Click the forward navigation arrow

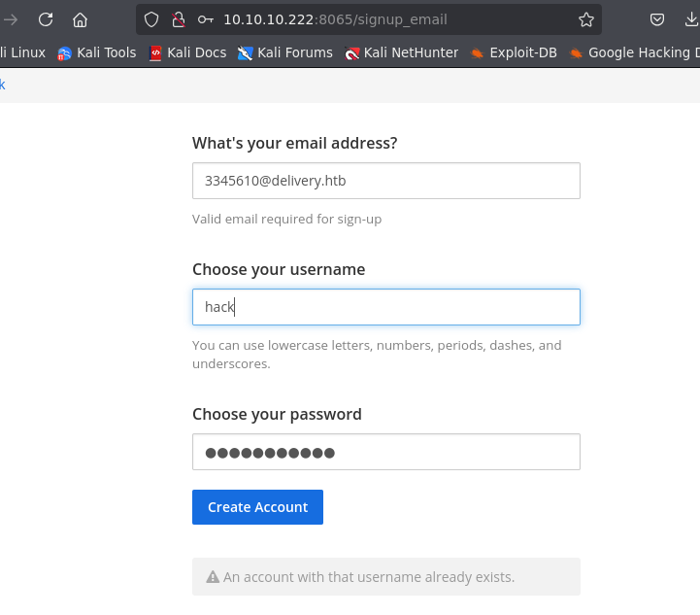click(x=11, y=19)
